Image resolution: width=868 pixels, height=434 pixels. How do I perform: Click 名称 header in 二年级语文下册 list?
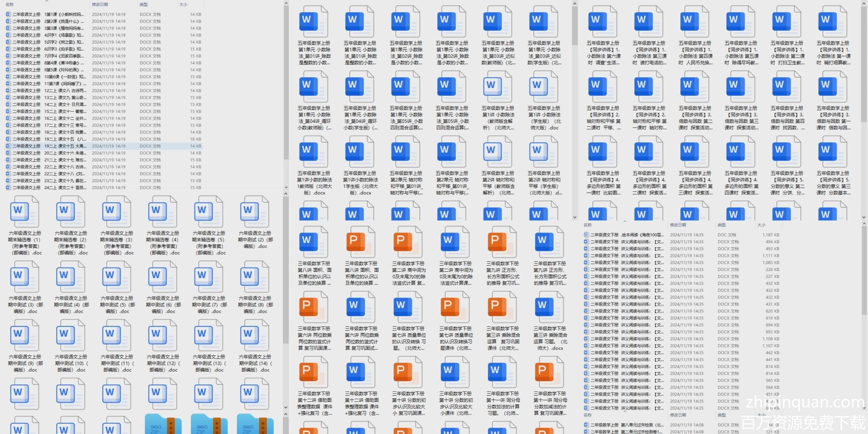click(588, 225)
